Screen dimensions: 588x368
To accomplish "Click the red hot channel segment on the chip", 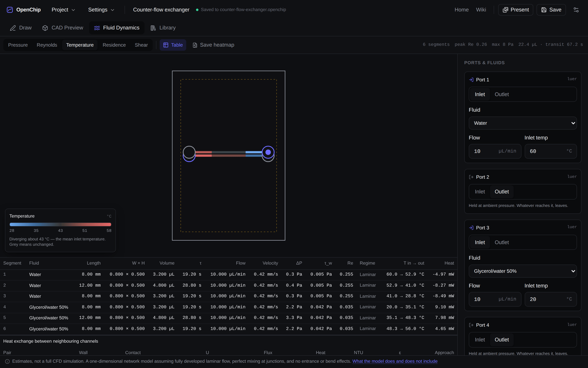I will point(203,156).
